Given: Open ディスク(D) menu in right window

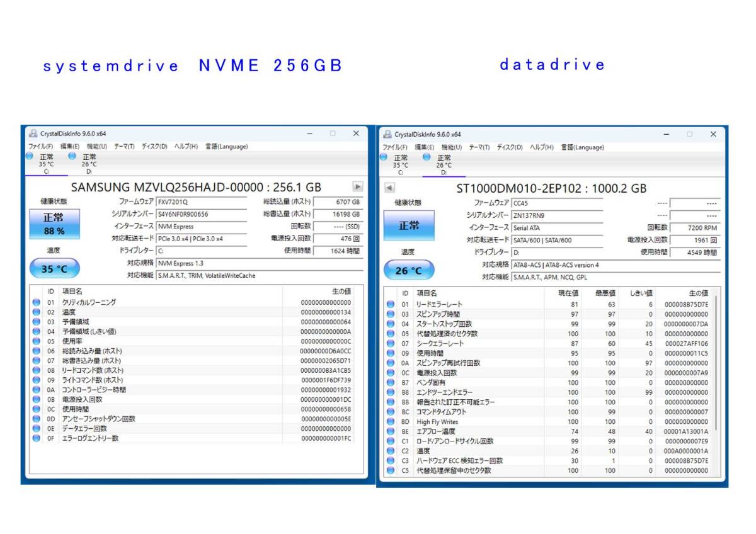Looking at the screenshot, I should pyautogui.click(x=510, y=147).
